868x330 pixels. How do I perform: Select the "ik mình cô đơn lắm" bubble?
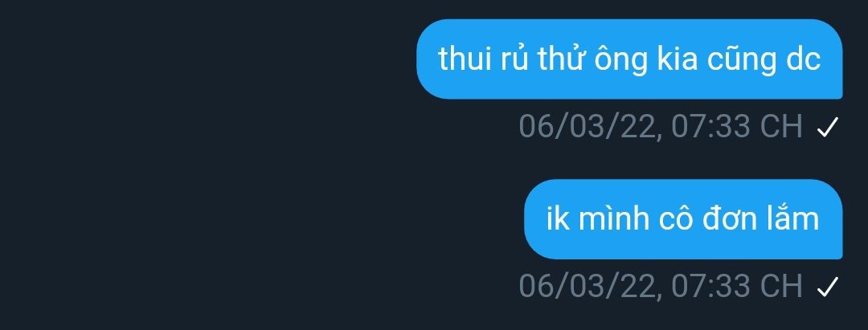pyautogui.click(x=683, y=219)
